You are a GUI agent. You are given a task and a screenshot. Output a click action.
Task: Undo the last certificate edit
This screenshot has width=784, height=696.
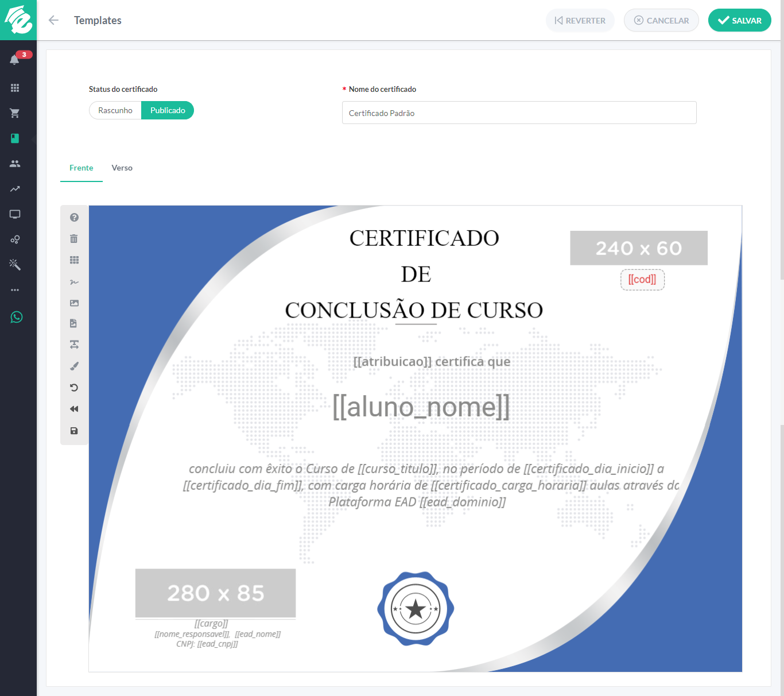[x=73, y=388]
